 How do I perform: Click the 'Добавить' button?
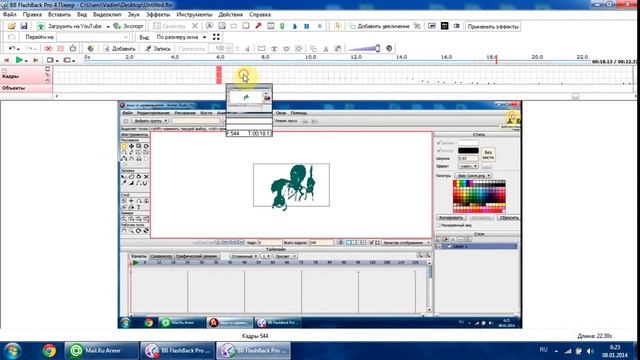[119, 49]
